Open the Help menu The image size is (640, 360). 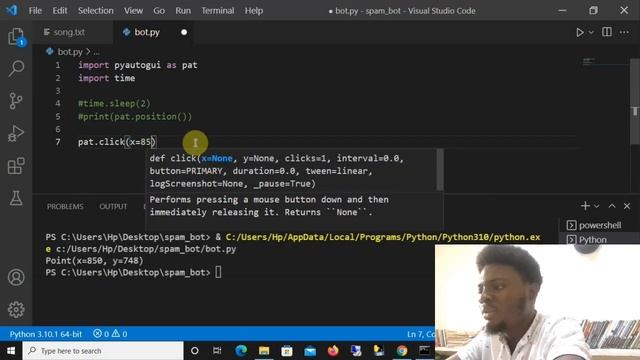pyautogui.click(x=253, y=11)
